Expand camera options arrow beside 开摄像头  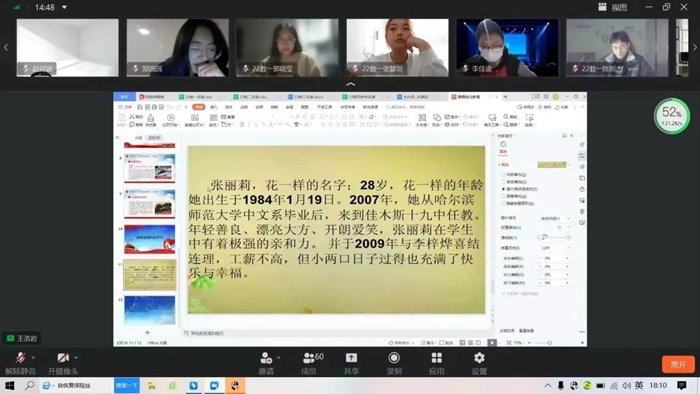point(76,358)
